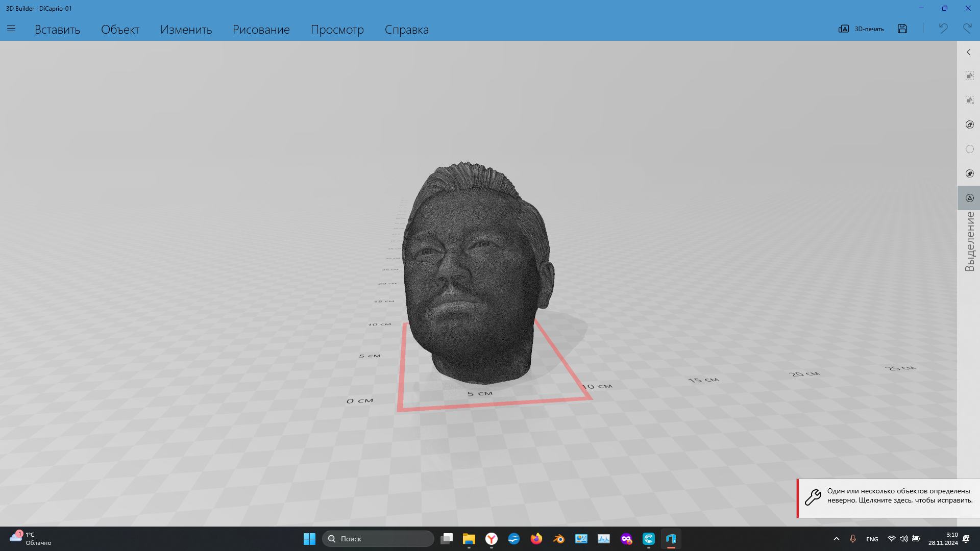
Task: Collapse the Выделение side panel
Action: point(969,52)
